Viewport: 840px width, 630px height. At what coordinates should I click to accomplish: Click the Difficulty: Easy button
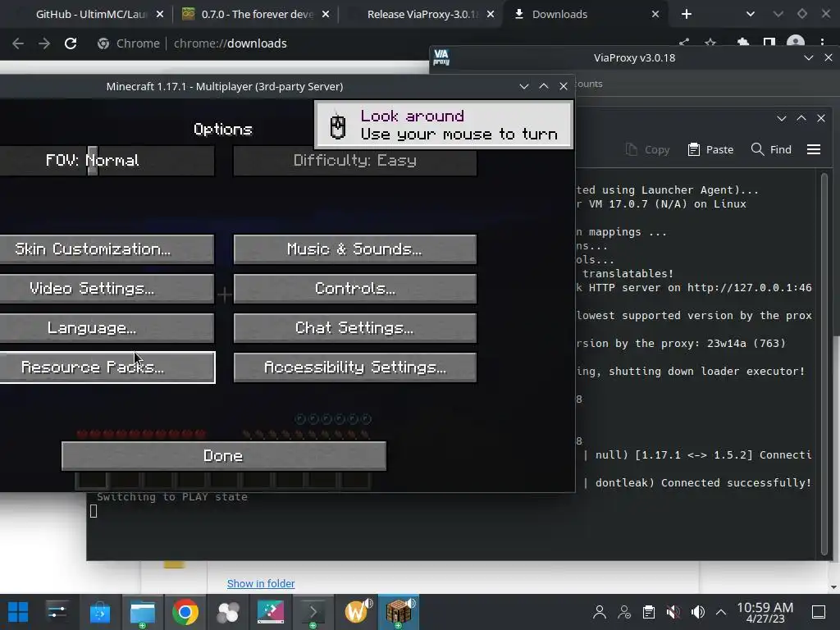354,160
